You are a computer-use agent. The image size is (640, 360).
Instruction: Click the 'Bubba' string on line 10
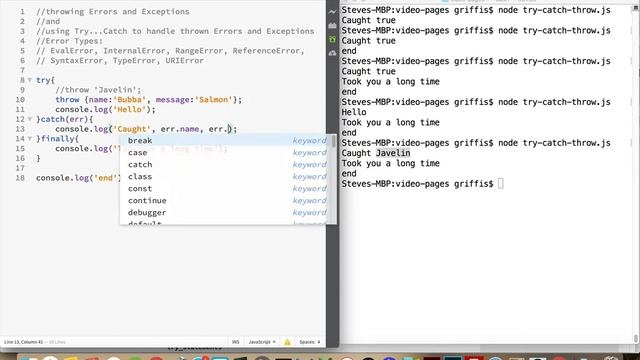tap(129, 100)
